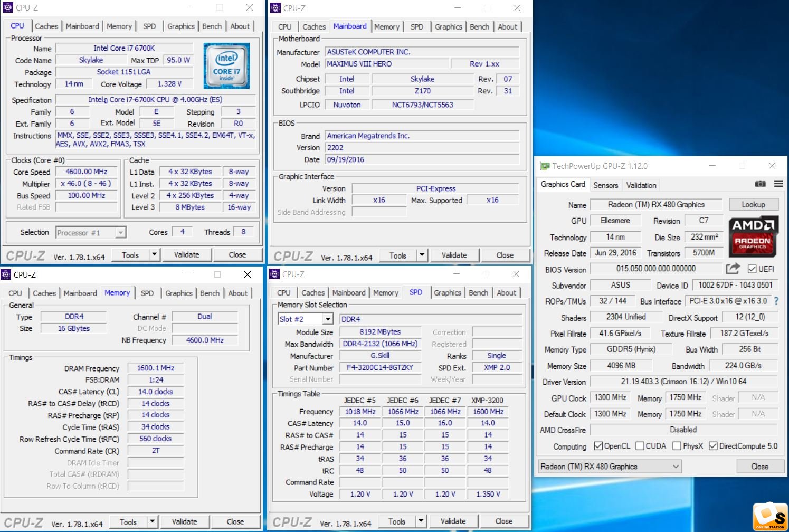Click Tools button in the CPU window
The height and width of the screenshot is (532, 789).
pyautogui.click(x=130, y=255)
